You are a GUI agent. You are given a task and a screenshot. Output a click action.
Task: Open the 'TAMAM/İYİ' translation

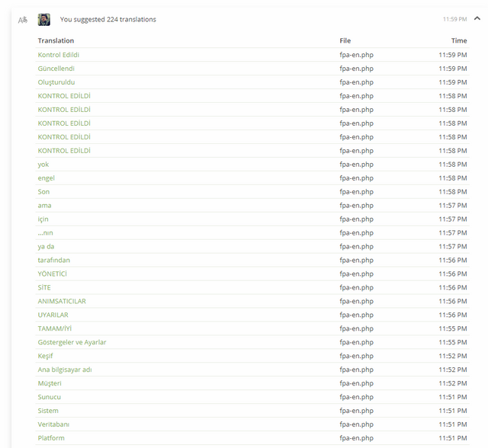[55, 328]
